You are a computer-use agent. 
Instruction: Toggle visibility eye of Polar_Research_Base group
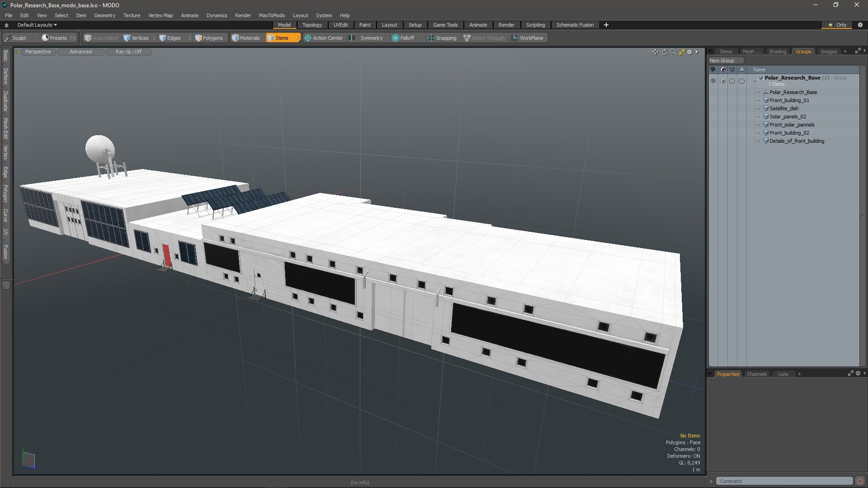713,81
